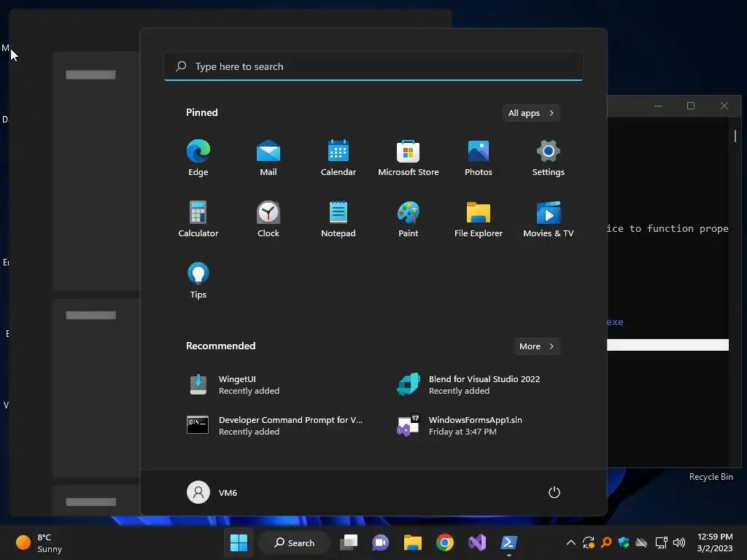
Task: Maximize the PowerShell window behind Start
Action: [x=691, y=106]
